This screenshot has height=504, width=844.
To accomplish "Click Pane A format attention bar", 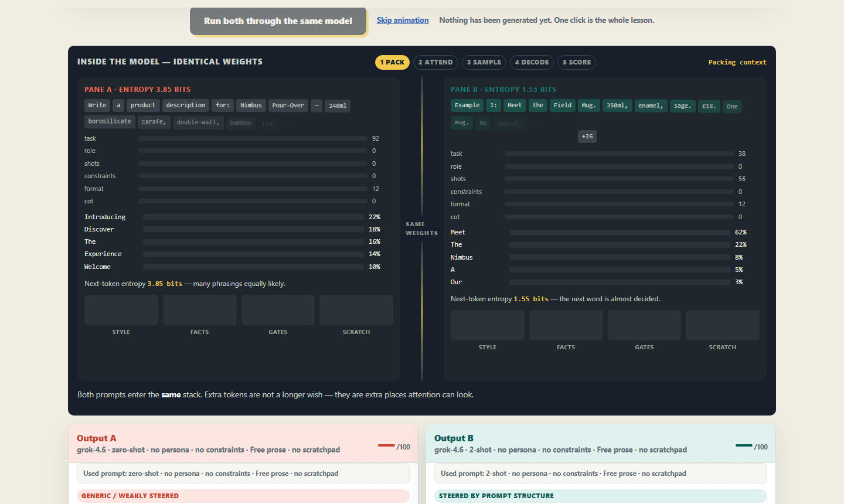I will (x=253, y=189).
